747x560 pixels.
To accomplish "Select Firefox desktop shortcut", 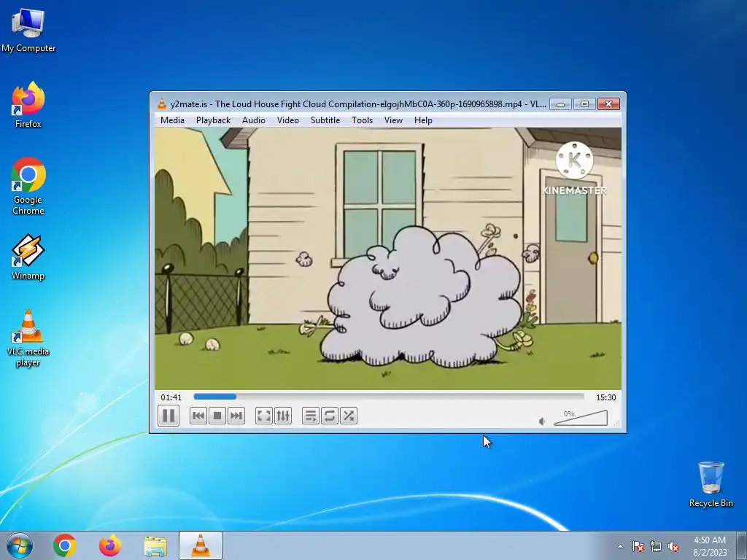I will click(x=28, y=105).
